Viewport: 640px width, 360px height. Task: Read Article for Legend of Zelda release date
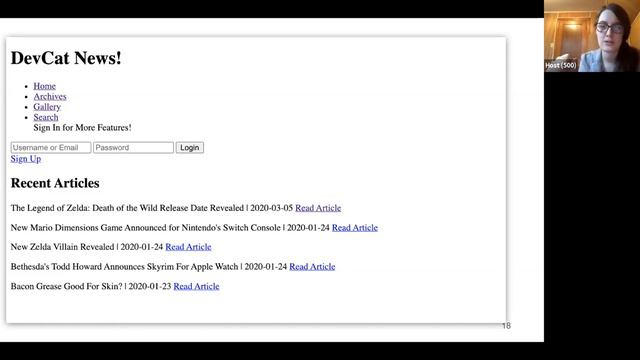(x=318, y=208)
